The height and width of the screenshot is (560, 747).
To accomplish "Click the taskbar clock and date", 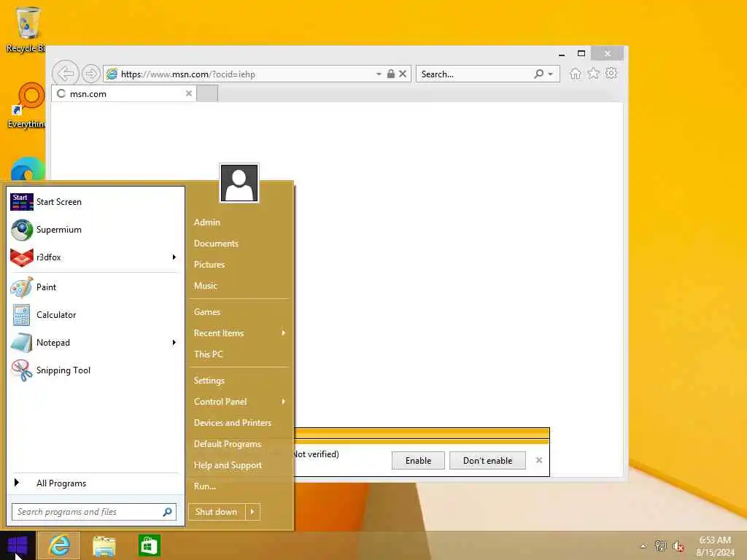I will [715, 546].
